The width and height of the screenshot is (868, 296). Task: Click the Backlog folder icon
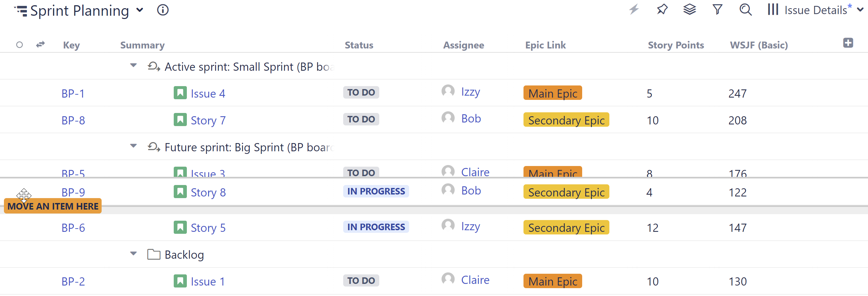[x=154, y=255]
